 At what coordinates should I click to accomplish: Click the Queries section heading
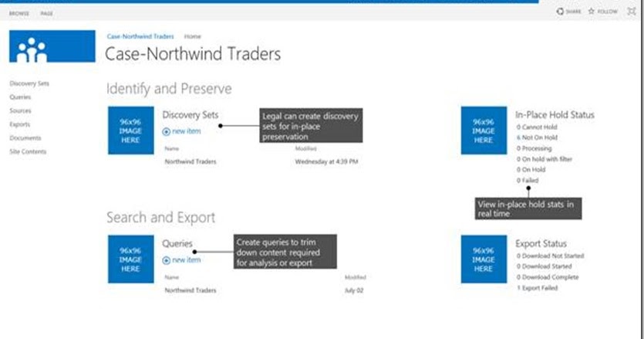pyautogui.click(x=177, y=243)
